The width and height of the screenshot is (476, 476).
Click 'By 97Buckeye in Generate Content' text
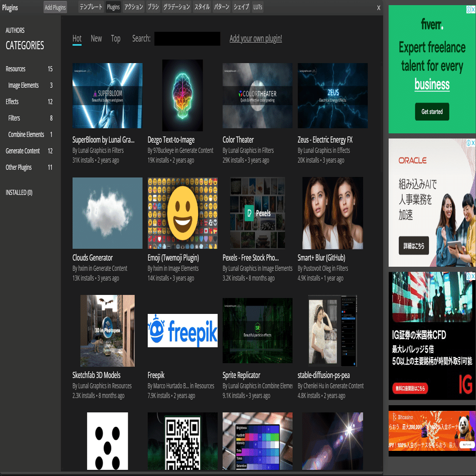pyautogui.click(x=181, y=150)
